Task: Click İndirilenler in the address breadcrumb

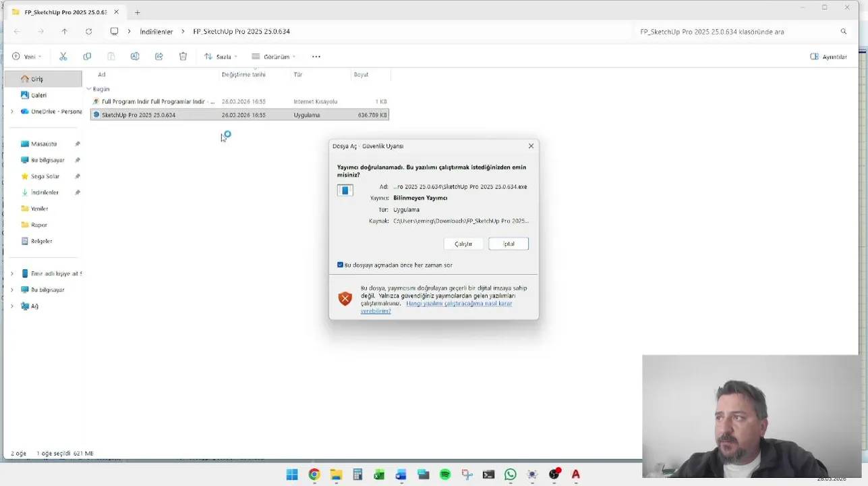Action: [156, 32]
